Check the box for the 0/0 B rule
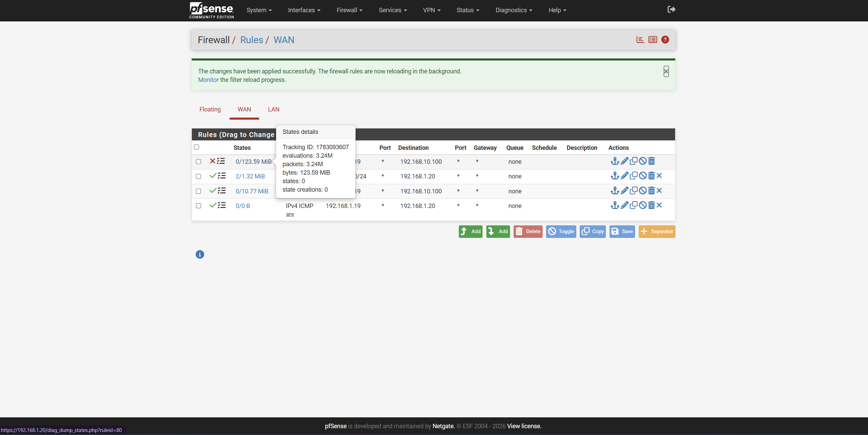Viewport: 868px width, 435px height. pos(198,206)
